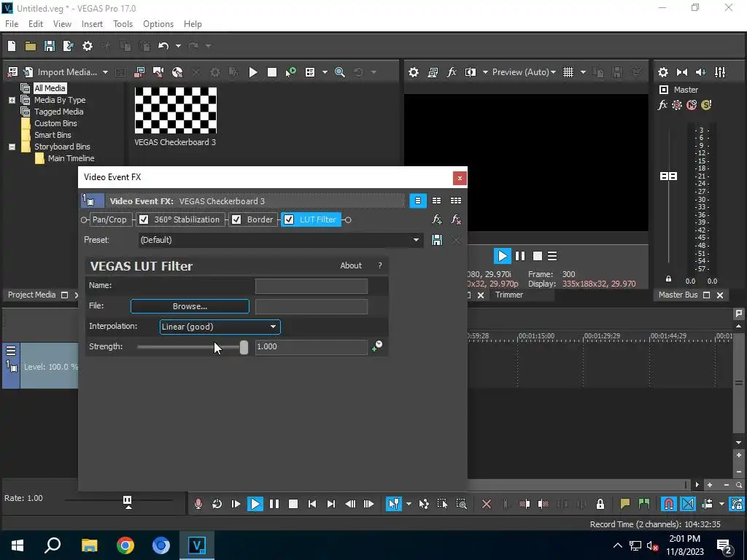Open the Preset dropdown showing (Default)
The width and height of the screenshot is (747, 560).
point(280,240)
